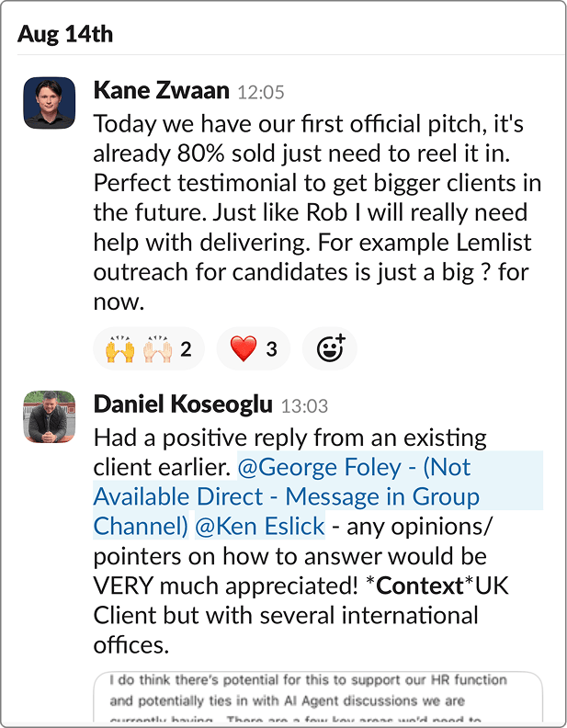Click the 13:03 message timestamp
Screen dimensions: 567x728
(304, 406)
